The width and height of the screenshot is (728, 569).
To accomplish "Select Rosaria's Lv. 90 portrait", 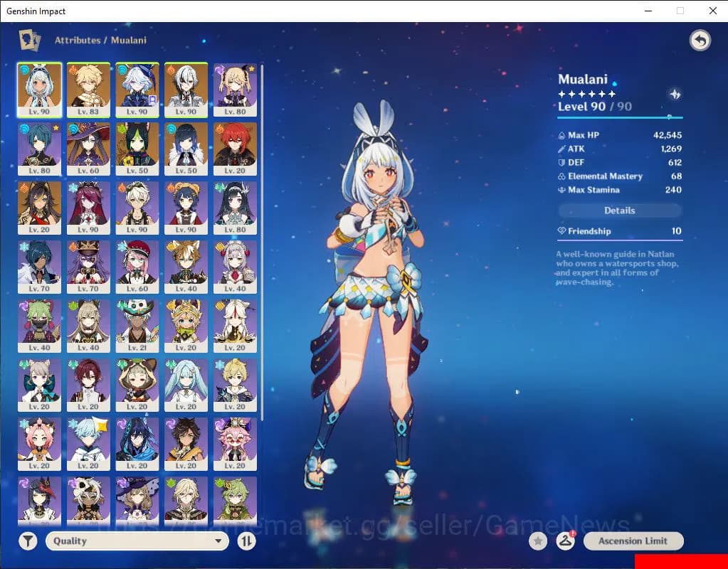I will pyautogui.click(x=88, y=208).
